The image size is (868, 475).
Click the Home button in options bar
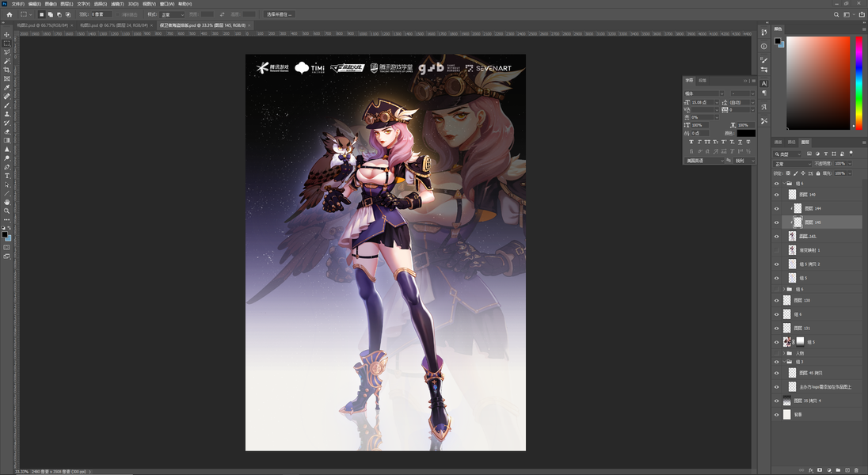[10, 14]
